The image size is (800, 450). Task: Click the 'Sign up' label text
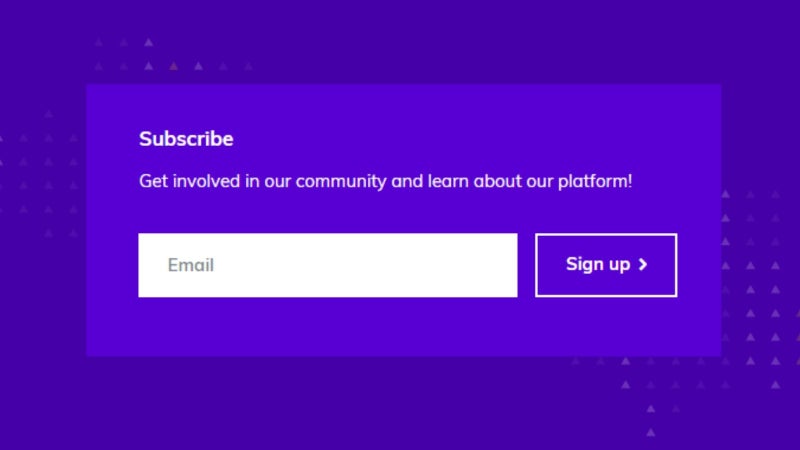coord(598,264)
